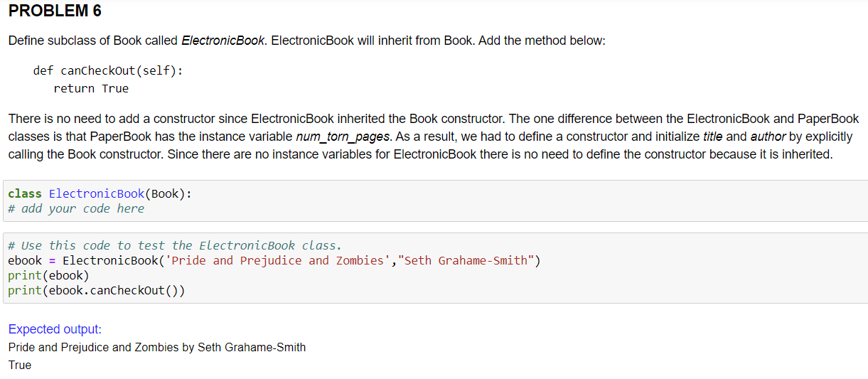Click the 'True' expected output line
Viewport: 868px width, 379px height.
tap(20, 365)
